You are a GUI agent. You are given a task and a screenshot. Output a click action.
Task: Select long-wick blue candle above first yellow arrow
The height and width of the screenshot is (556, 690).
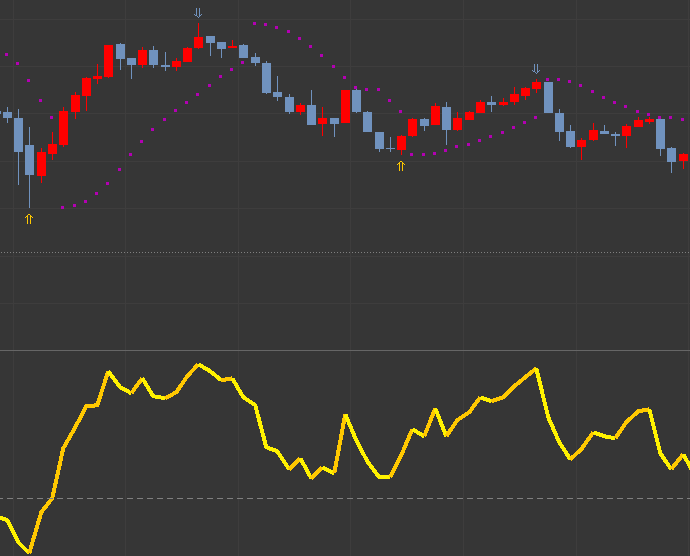pos(30,160)
